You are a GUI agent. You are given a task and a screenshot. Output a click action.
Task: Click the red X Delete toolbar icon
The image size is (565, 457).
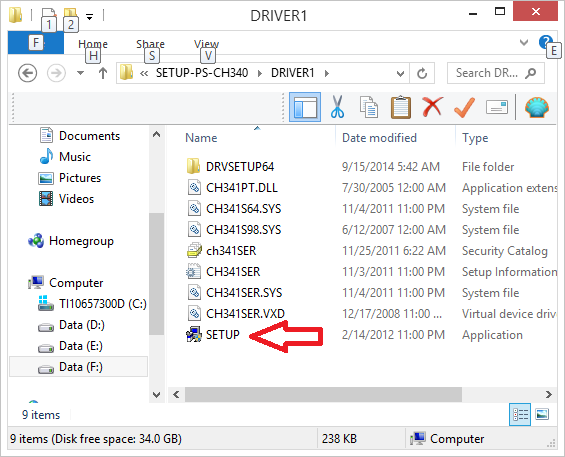(432, 107)
